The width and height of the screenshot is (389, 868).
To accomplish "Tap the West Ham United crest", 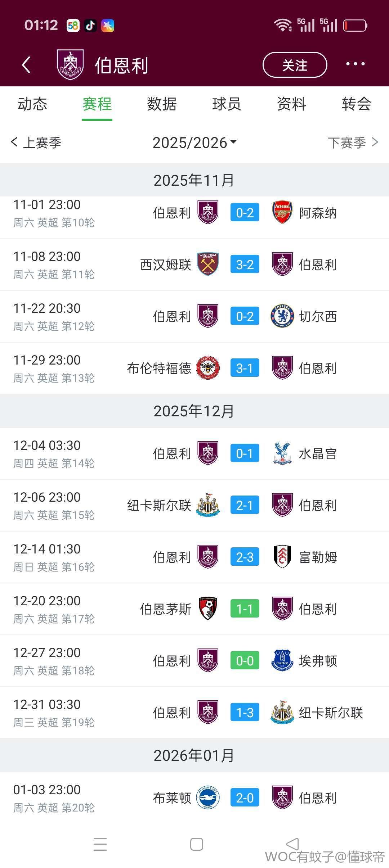I will tap(208, 265).
